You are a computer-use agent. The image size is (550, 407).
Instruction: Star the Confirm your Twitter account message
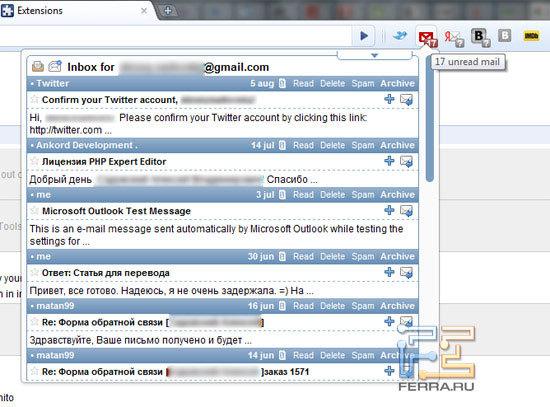coord(34,100)
